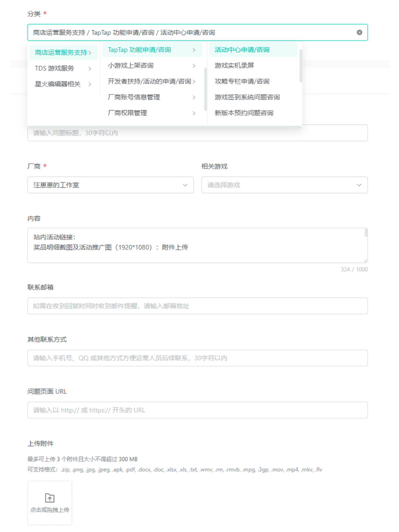Select 厂商账号信息管理 menu entry

134,97
